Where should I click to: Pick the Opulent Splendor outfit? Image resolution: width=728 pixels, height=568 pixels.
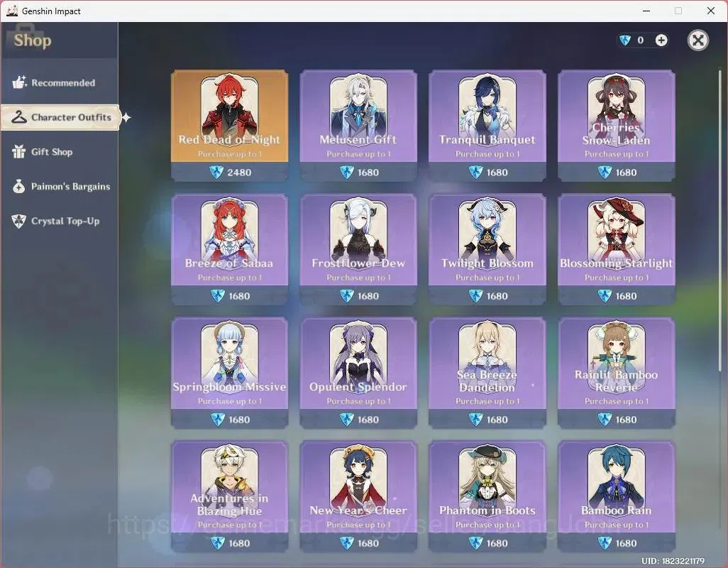tap(358, 373)
